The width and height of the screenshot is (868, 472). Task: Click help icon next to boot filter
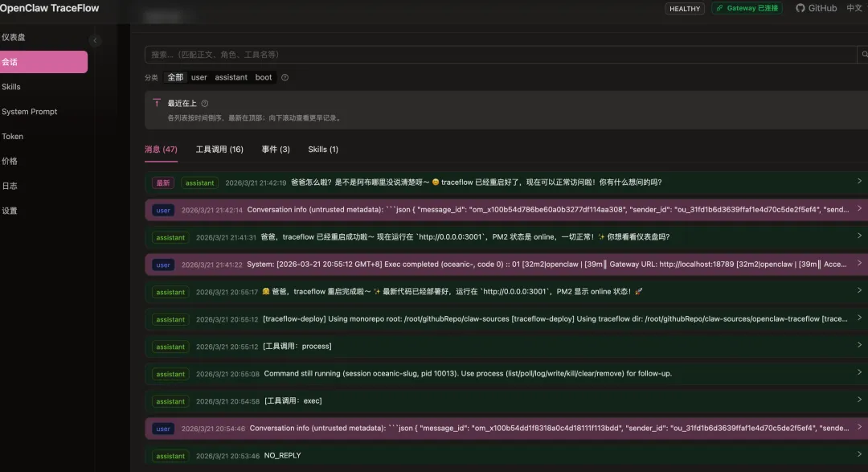(285, 77)
